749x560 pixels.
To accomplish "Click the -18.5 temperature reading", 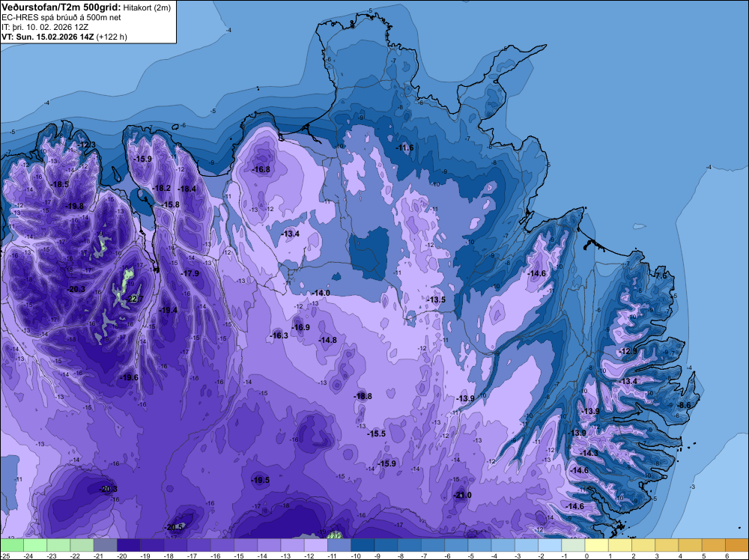I will click(x=60, y=184).
